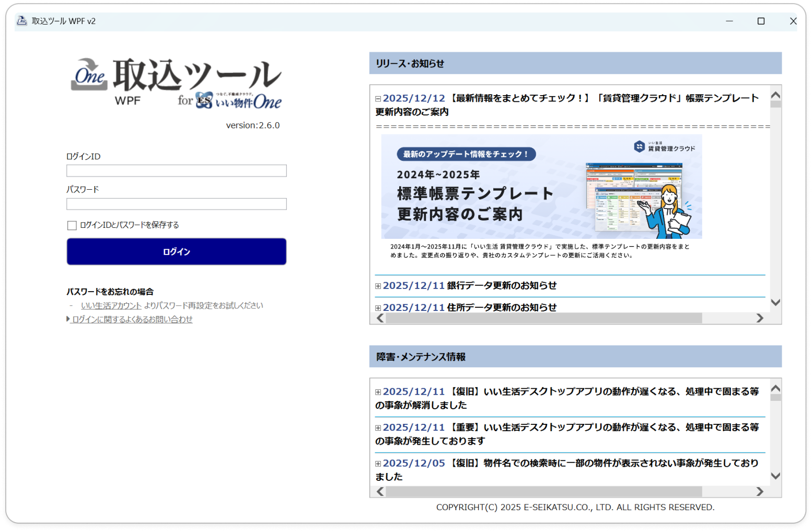Click down arrow in maintenance info scrollbar

[776, 476]
